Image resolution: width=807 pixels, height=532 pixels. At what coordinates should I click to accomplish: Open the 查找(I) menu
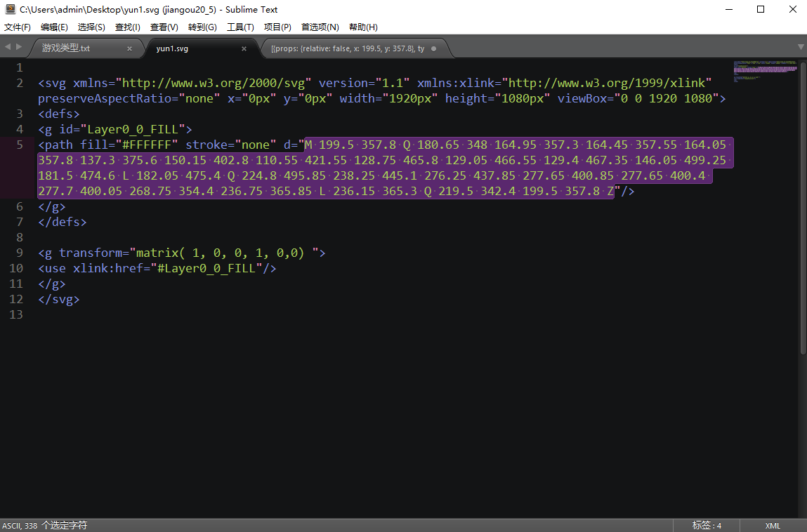[x=128, y=27]
